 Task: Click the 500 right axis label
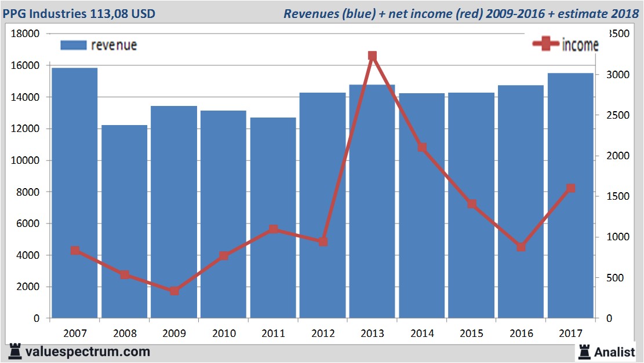[615, 278]
